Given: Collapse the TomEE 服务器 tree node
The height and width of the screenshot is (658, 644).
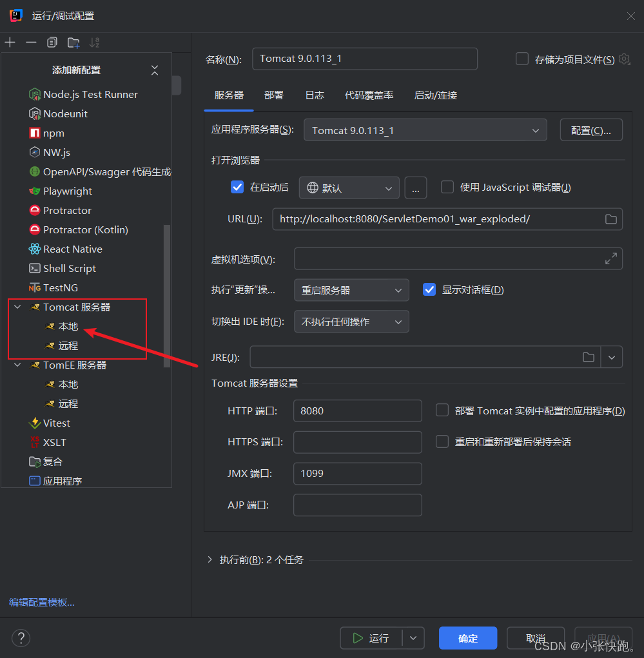Looking at the screenshot, I should click(x=17, y=365).
